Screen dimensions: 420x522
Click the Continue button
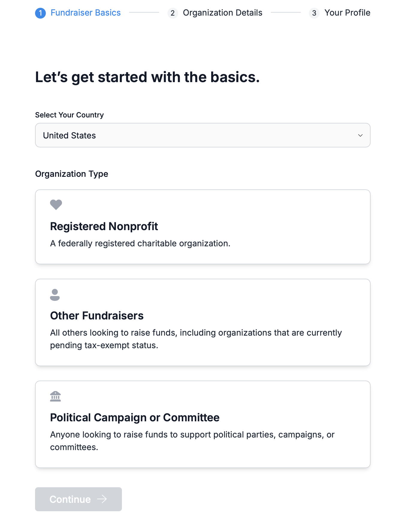78,499
